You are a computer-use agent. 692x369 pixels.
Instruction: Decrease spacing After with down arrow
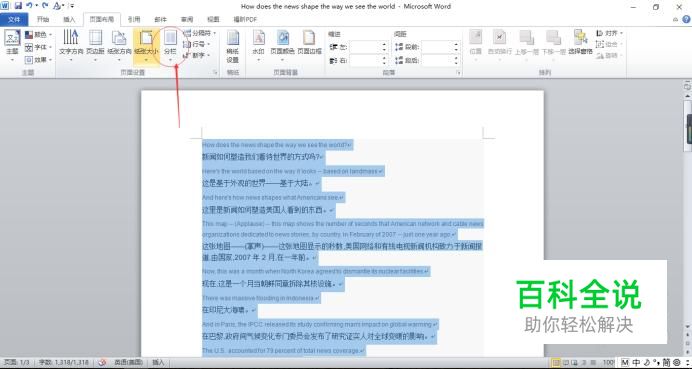(x=455, y=64)
